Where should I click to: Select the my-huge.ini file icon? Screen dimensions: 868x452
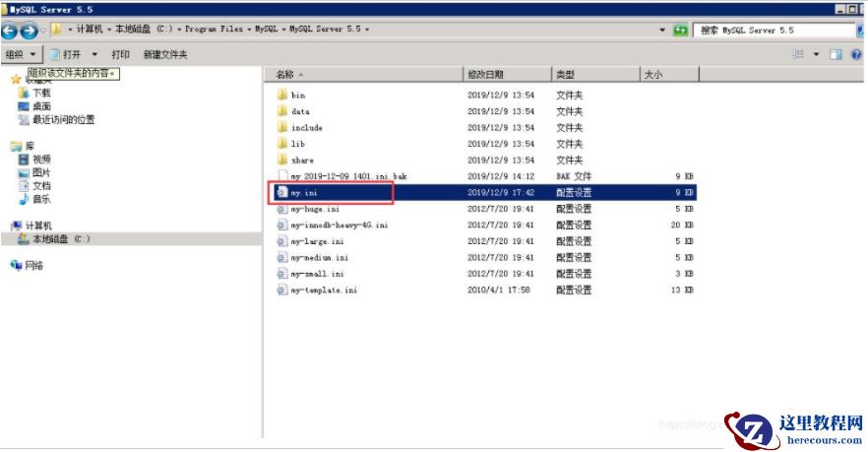click(281, 209)
